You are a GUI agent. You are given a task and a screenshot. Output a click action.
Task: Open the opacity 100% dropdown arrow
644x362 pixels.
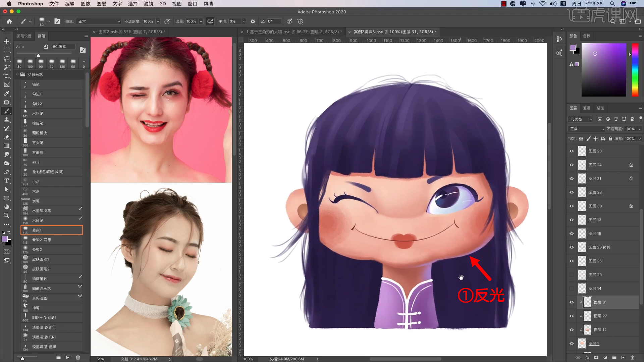(x=158, y=21)
